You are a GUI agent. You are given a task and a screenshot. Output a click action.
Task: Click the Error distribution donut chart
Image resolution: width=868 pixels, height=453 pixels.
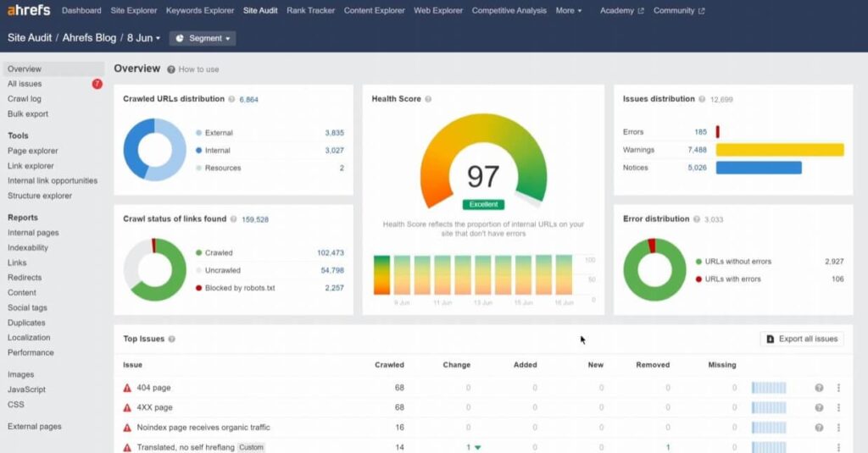click(x=654, y=270)
